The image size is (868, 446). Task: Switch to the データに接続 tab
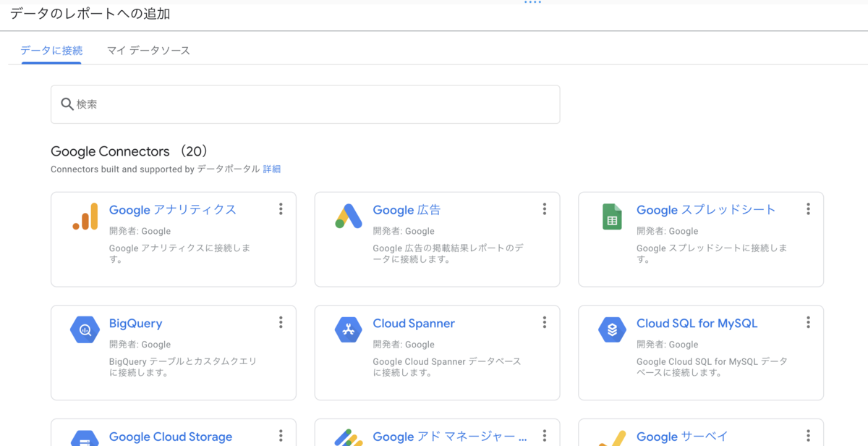tap(51, 51)
